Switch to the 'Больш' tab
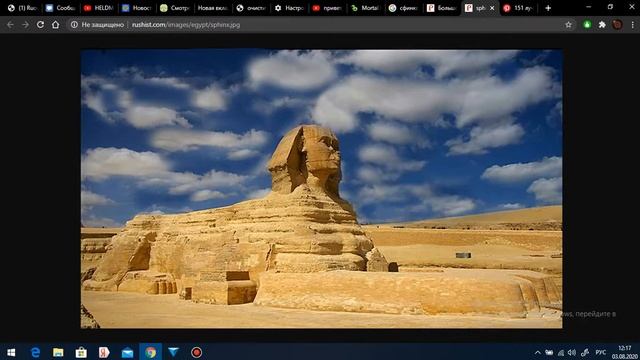This screenshot has width=640, height=360. click(441, 8)
